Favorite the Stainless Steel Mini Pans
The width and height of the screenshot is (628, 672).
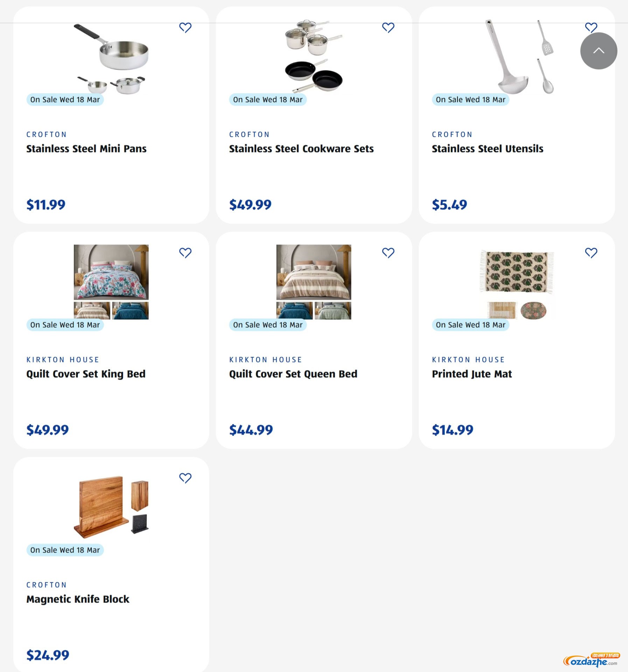point(185,27)
